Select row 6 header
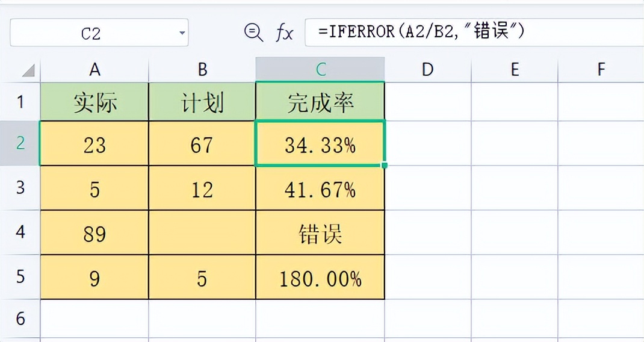This screenshot has width=644, height=342. [x=20, y=319]
